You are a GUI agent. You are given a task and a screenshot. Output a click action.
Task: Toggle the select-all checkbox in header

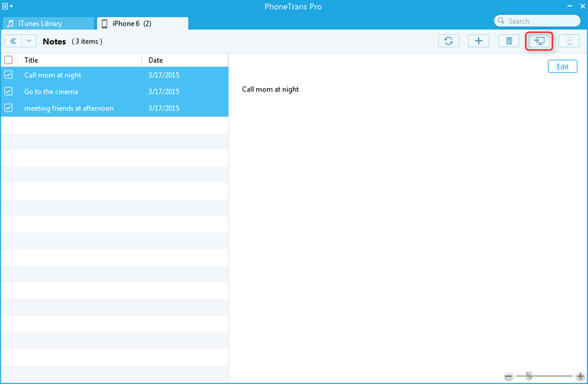9,60
